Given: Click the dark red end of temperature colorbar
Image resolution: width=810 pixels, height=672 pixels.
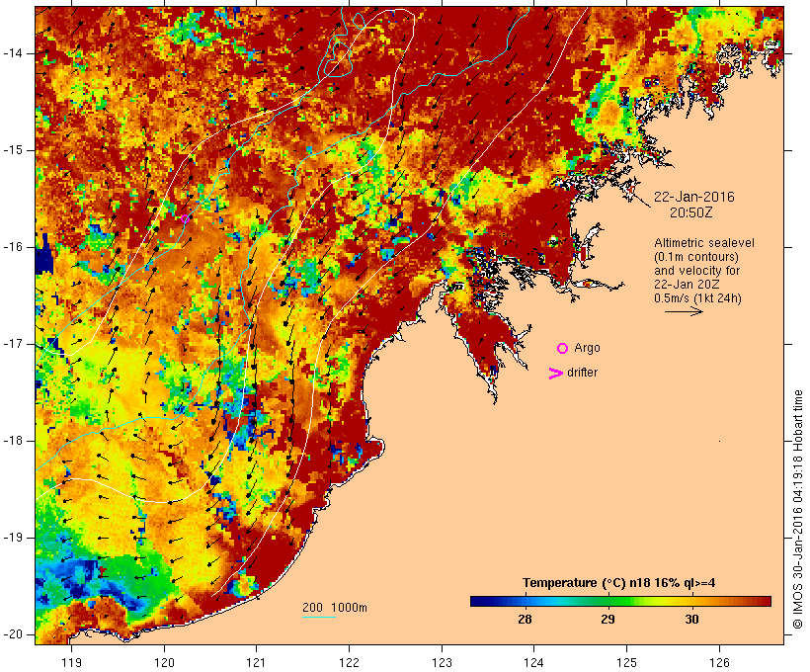Looking at the screenshot, I should click(x=764, y=601).
